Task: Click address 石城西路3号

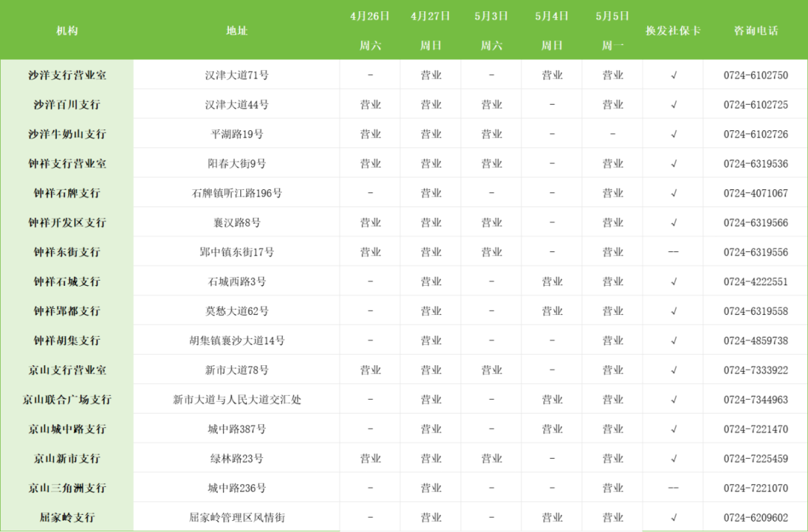Action: click(236, 281)
